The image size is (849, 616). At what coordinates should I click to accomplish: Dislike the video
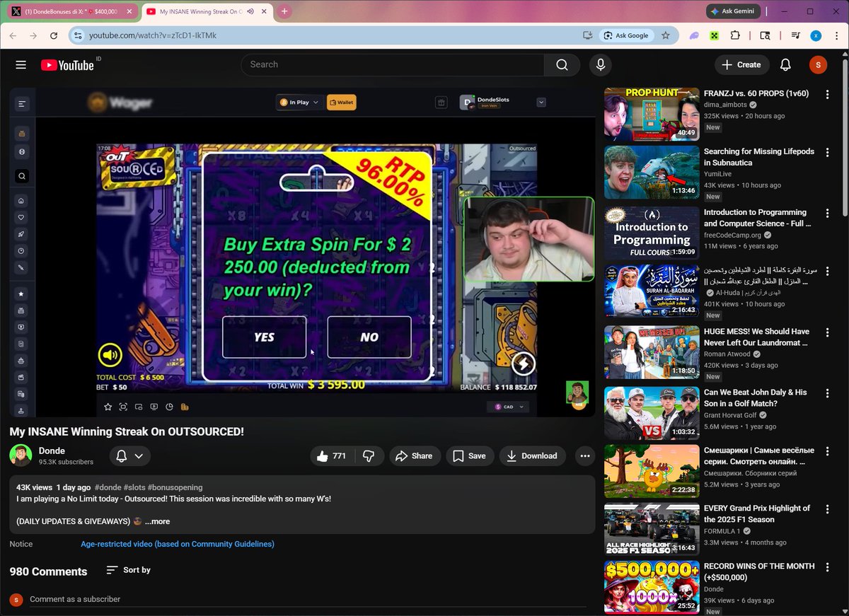click(369, 456)
